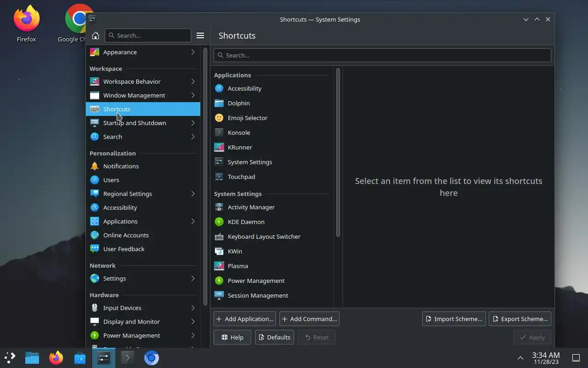Expand the Search category chevron
Viewport: 588px width, 368px height.
pos(193,137)
